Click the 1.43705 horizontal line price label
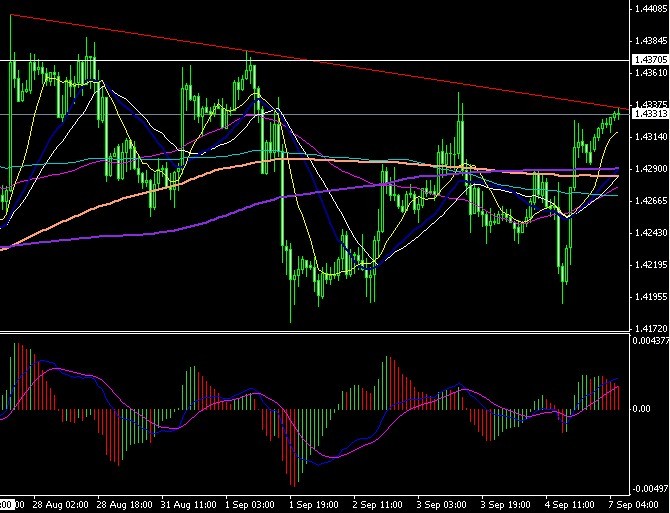Image resolution: width=670 pixels, height=513 pixels. coord(651,59)
